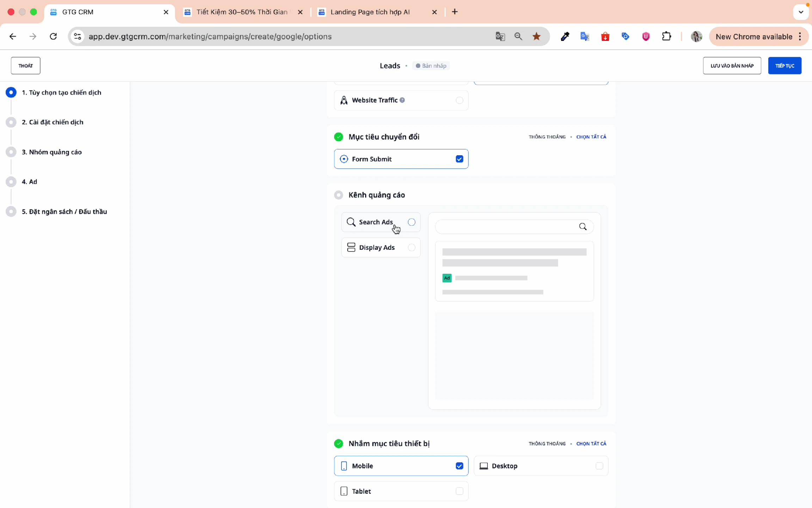Screen dimensions: 812x508
Task: Click the eyedropper color picker extension icon
Action: [565, 36]
